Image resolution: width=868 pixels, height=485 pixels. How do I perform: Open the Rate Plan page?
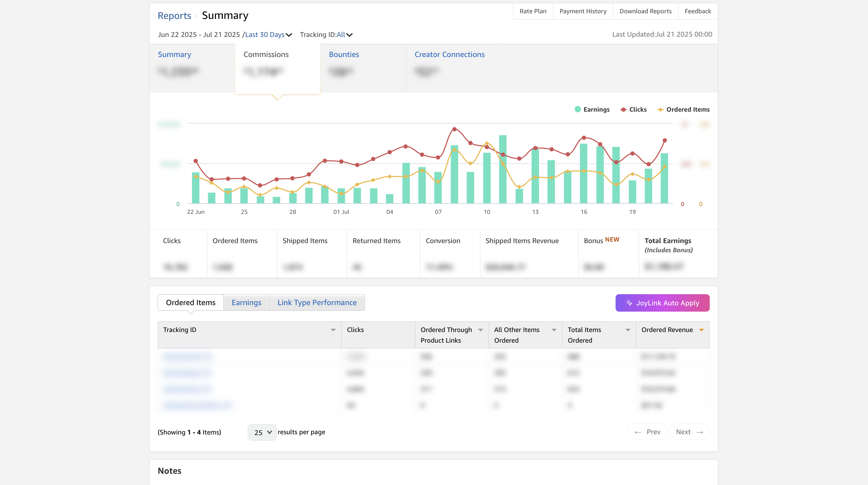(533, 11)
